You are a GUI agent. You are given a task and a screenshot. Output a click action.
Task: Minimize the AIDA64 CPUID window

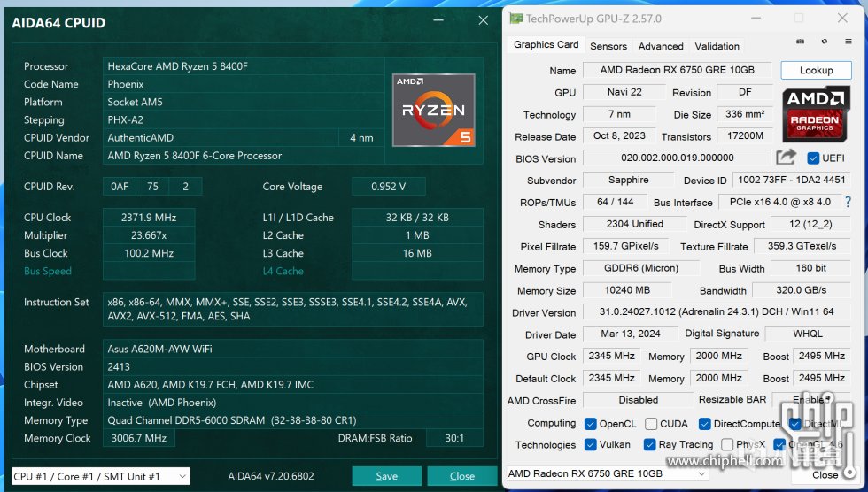(x=438, y=20)
